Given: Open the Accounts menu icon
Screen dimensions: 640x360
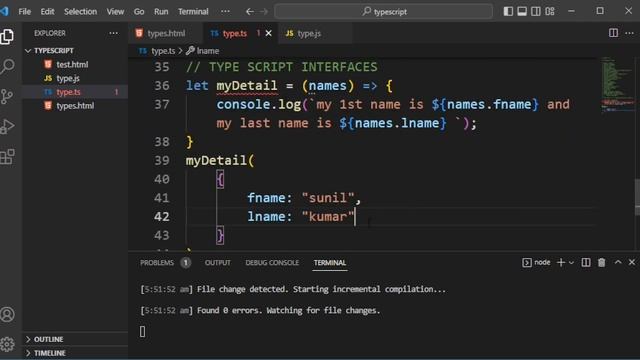Looking at the screenshot, I should [x=7, y=315].
